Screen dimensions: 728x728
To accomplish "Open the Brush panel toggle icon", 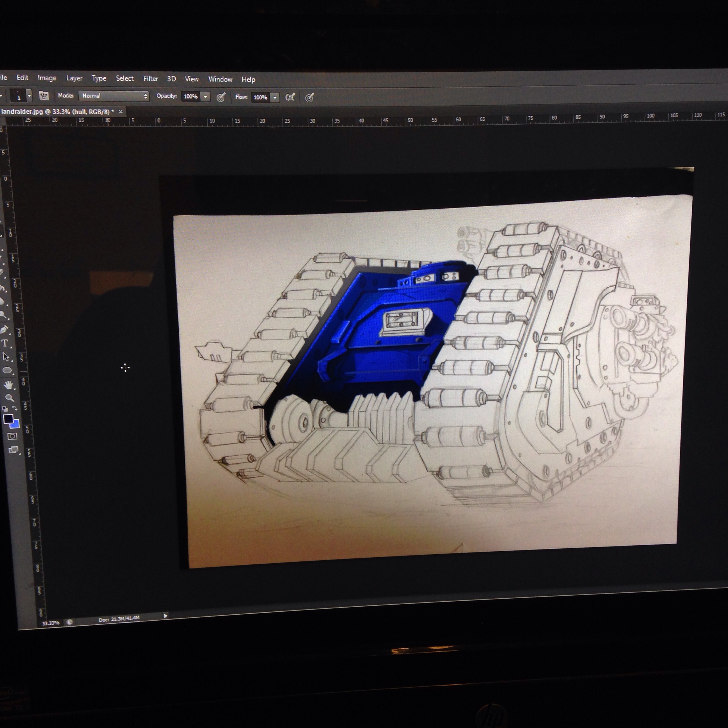I will click(44, 96).
